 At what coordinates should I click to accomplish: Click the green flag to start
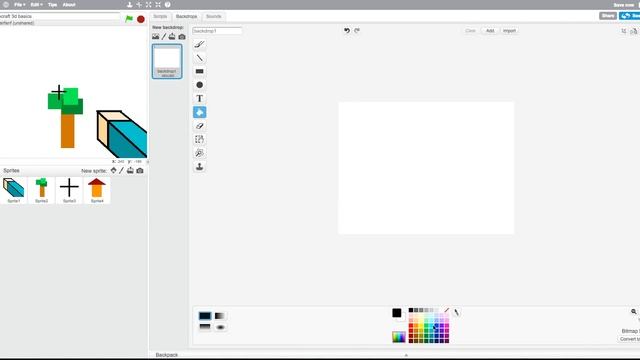coord(129,19)
